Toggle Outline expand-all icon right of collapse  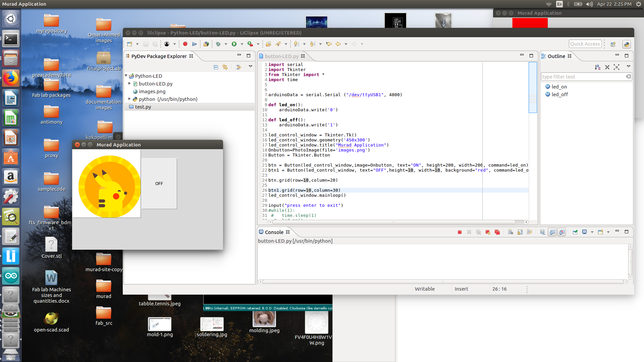(x=616, y=67)
